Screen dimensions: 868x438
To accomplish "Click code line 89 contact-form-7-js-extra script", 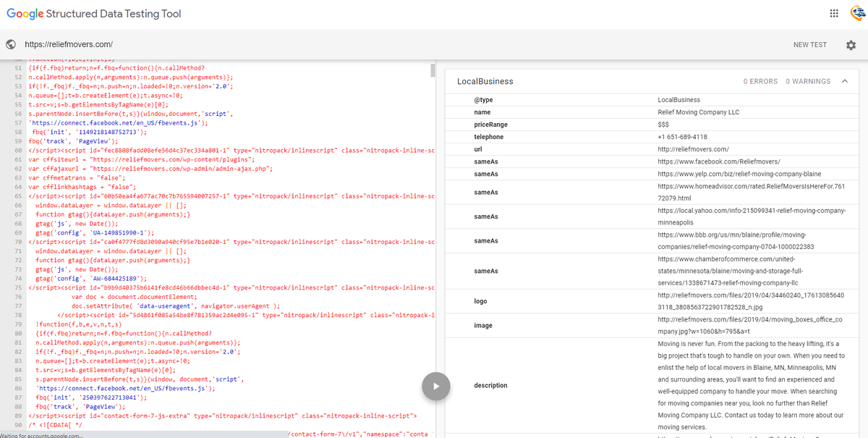I will point(222,416).
